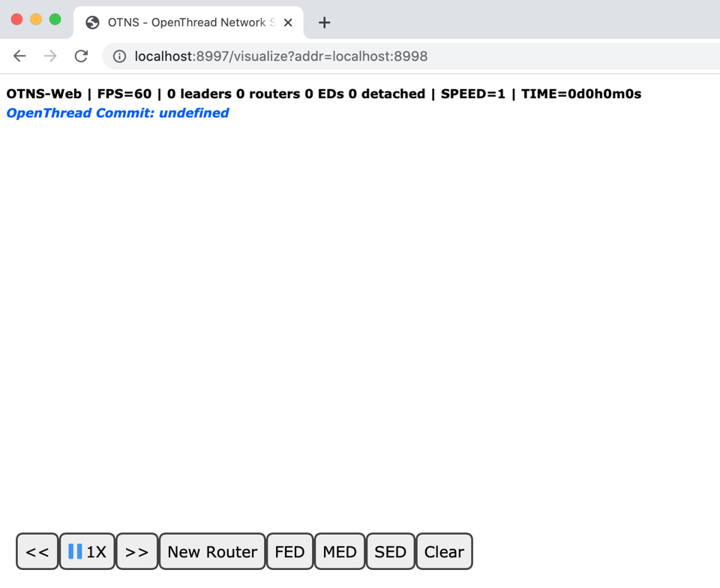Viewport: 720px width, 588px height.
Task: Add a node with New Router
Action: (x=211, y=551)
